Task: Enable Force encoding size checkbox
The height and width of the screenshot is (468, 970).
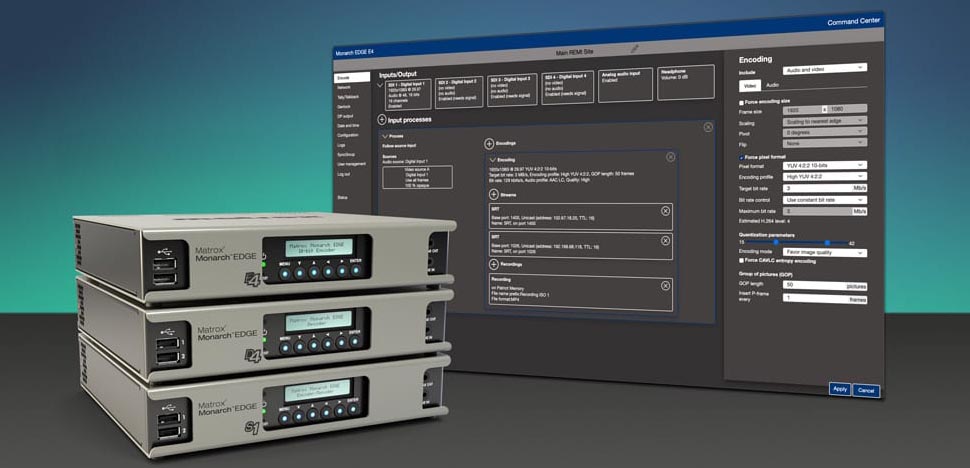Action: [x=742, y=102]
